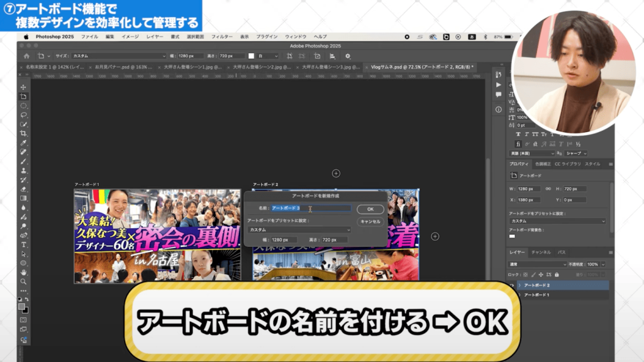Select the Eraser tool
Image resolution: width=644 pixels, height=362 pixels.
pyautogui.click(x=23, y=189)
